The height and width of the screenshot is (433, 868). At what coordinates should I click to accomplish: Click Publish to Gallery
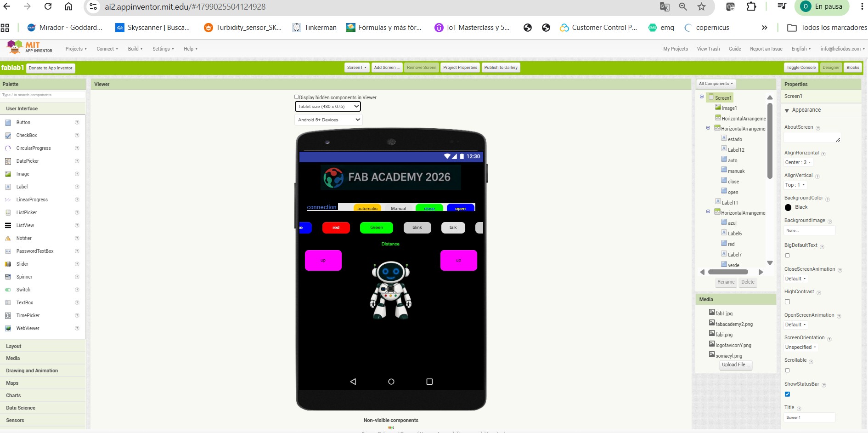point(501,68)
